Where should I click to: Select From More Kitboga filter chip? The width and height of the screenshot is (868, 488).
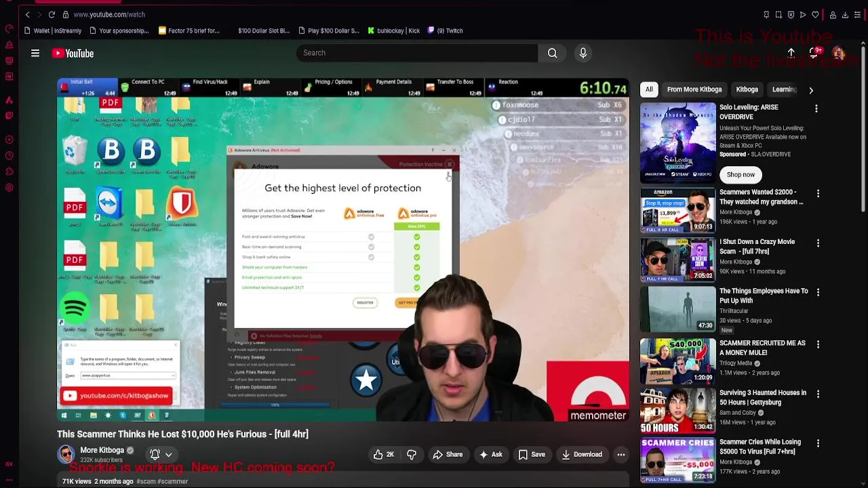(694, 89)
